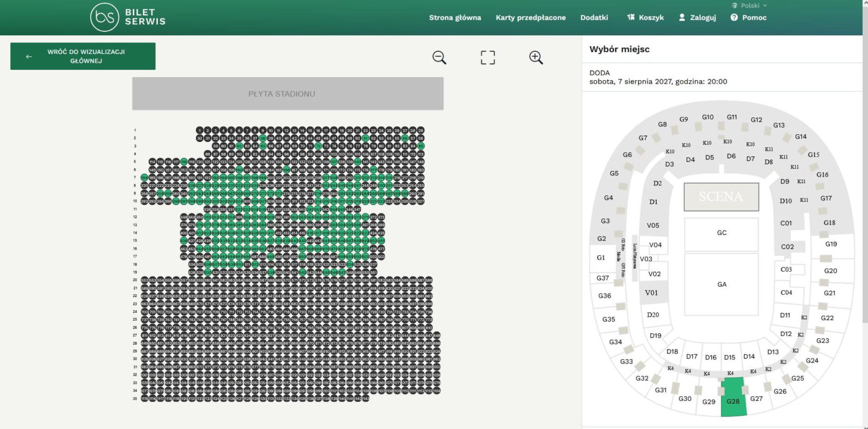Screen dimensions: 868x429
Task: Choose sector G14 on the stadium map
Action: (x=801, y=136)
